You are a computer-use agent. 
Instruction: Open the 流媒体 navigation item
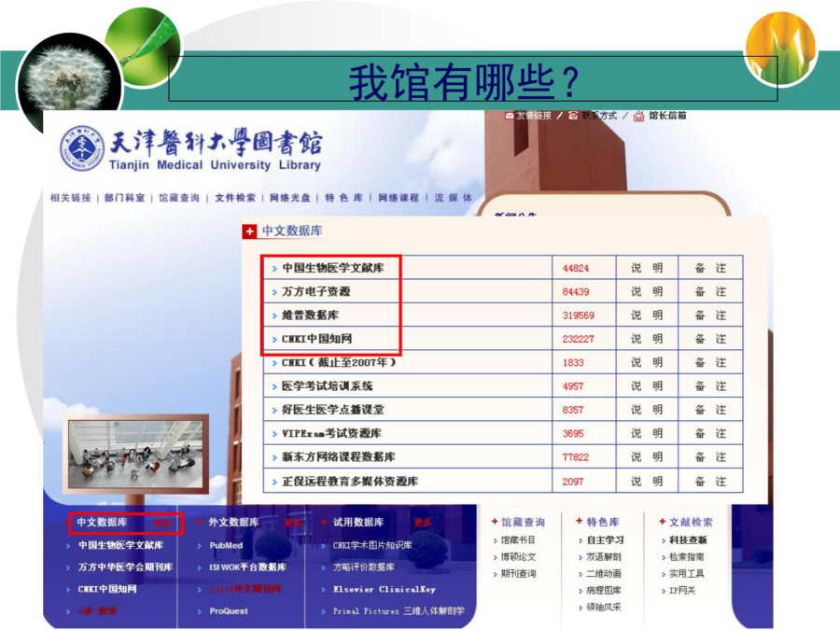[454, 198]
